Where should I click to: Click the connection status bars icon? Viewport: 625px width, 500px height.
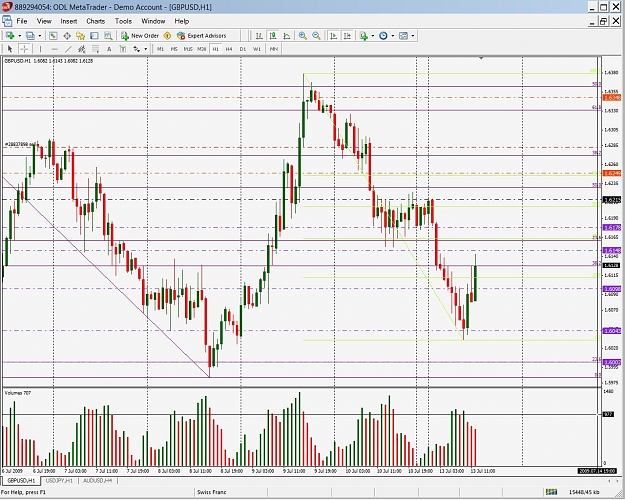551,492
